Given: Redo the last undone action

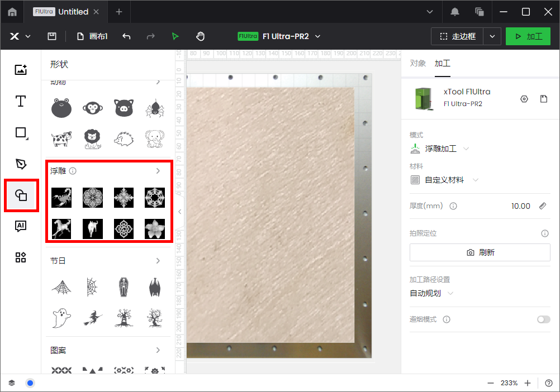Looking at the screenshot, I should (151, 36).
